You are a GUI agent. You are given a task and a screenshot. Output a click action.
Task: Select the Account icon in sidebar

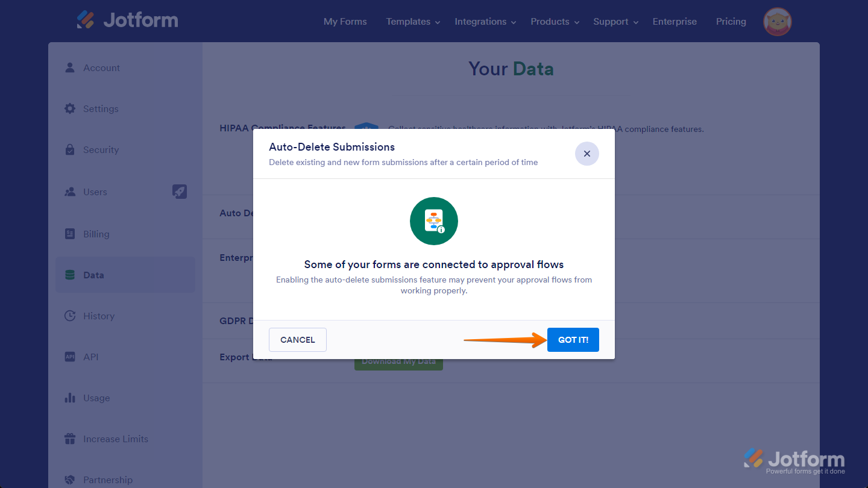69,67
